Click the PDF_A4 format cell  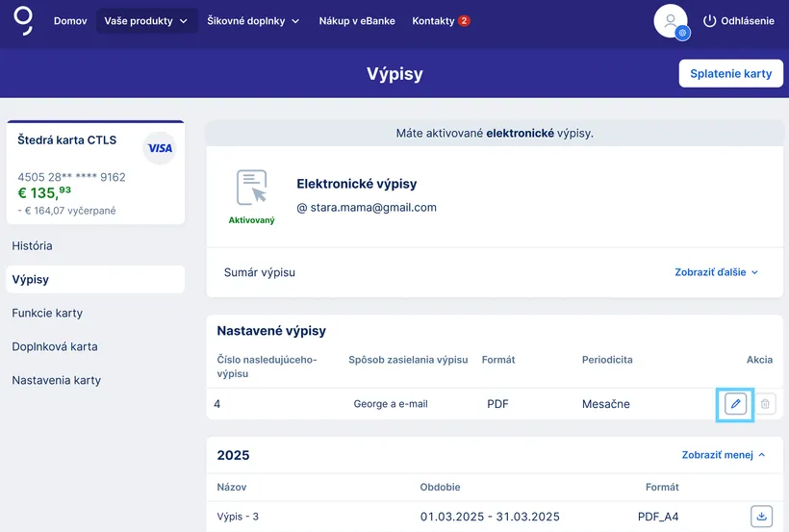[x=658, y=517]
